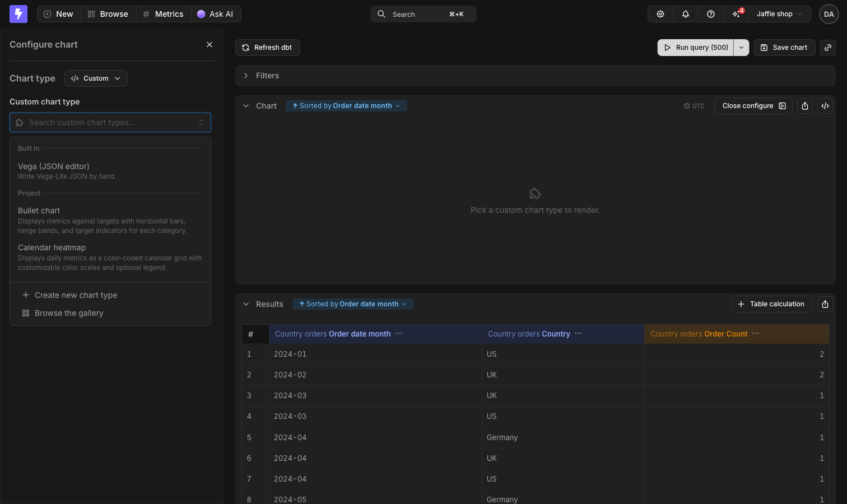
Task: Click US cell in row 7
Action: tap(563, 479)
